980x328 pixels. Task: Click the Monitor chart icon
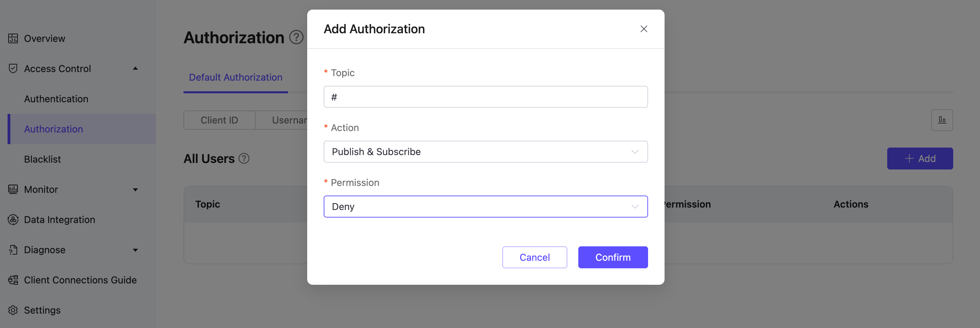click(x=13, y=189)
